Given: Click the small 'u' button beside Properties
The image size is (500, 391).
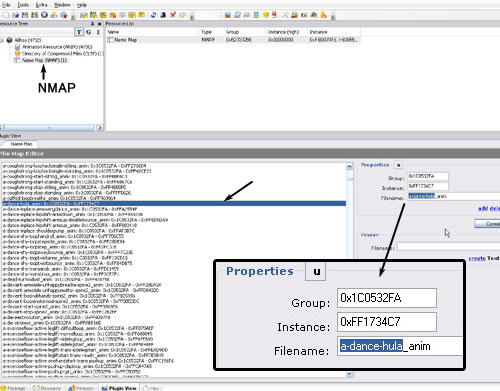Looking at the screenshot, I should [398, 165].
